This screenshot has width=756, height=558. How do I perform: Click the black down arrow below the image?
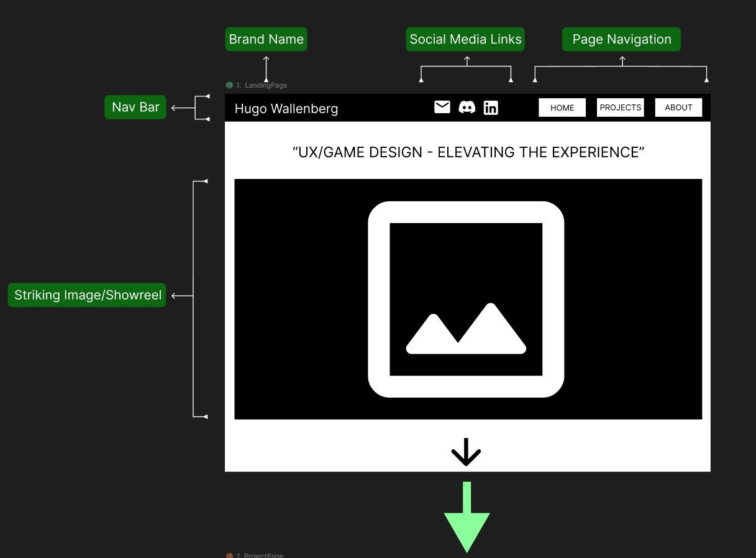[x=466, y=452]
